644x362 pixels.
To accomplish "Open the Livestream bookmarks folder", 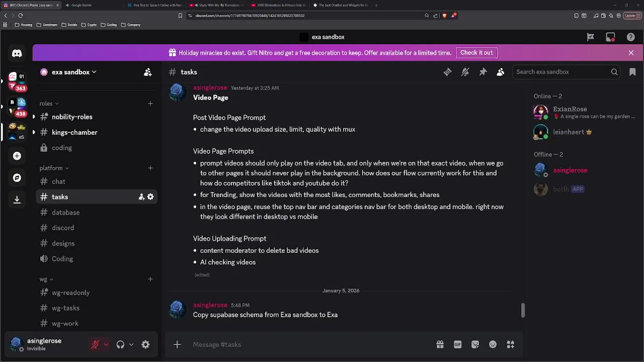I will click(46, 25).
